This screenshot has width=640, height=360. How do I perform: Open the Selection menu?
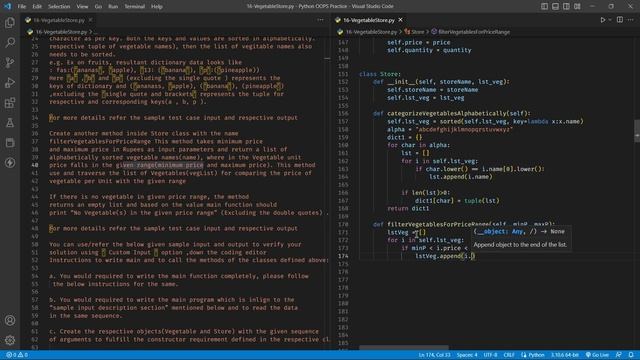click(59, 6)
